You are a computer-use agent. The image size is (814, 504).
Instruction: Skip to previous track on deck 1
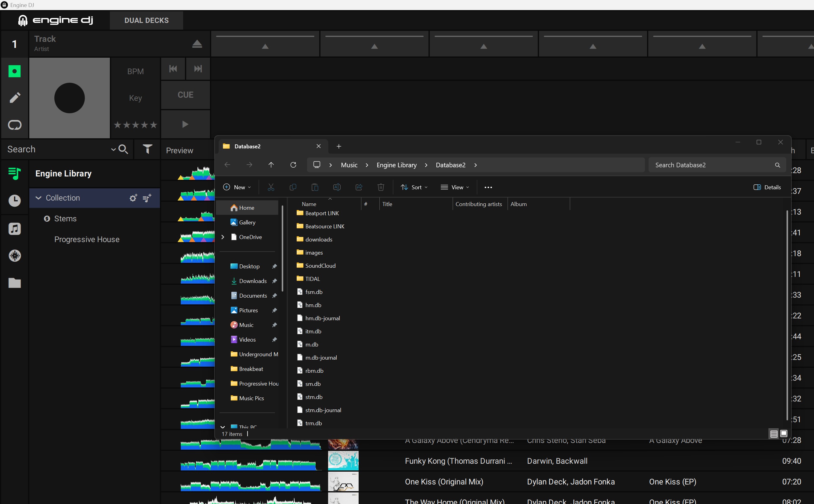pos(173,69)
